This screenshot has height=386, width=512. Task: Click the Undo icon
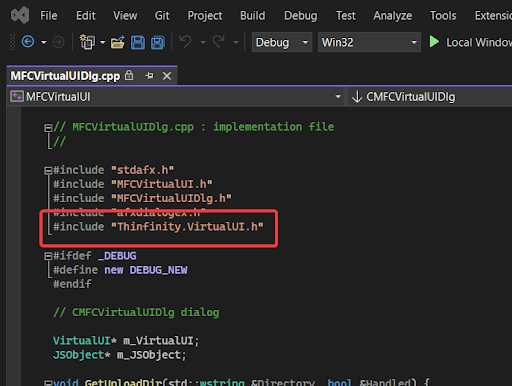coord(186,42)
